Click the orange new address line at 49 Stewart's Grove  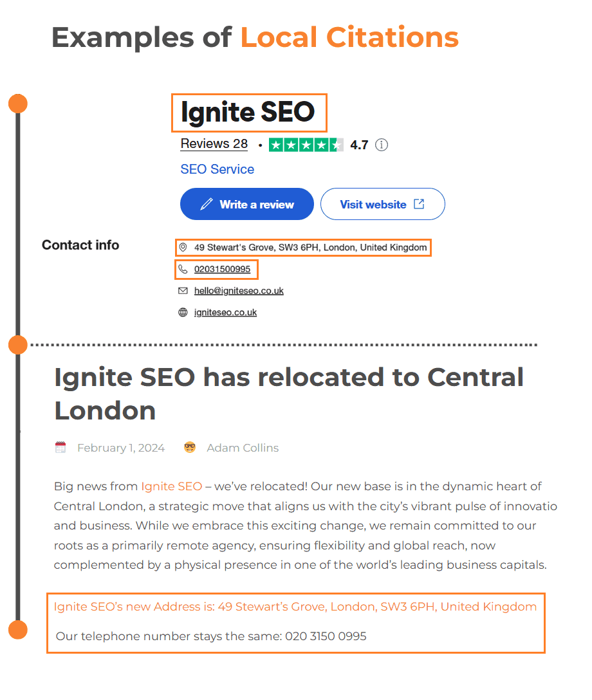click(295, 607)
